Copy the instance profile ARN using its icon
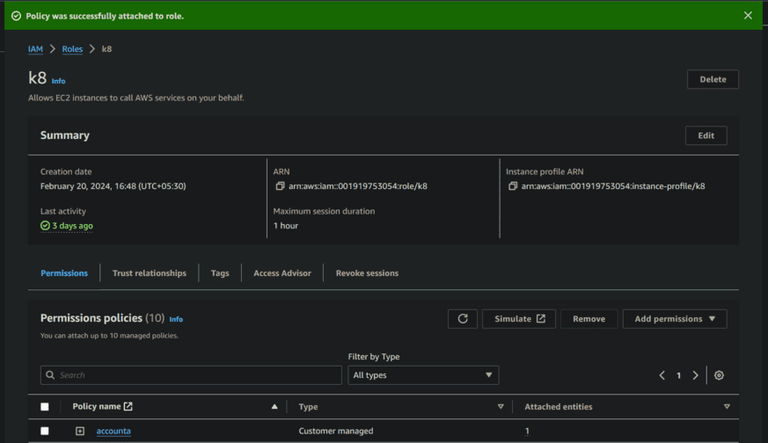This screenshot has width=768, height=443. pyautogui.click(x=513, y=186)
